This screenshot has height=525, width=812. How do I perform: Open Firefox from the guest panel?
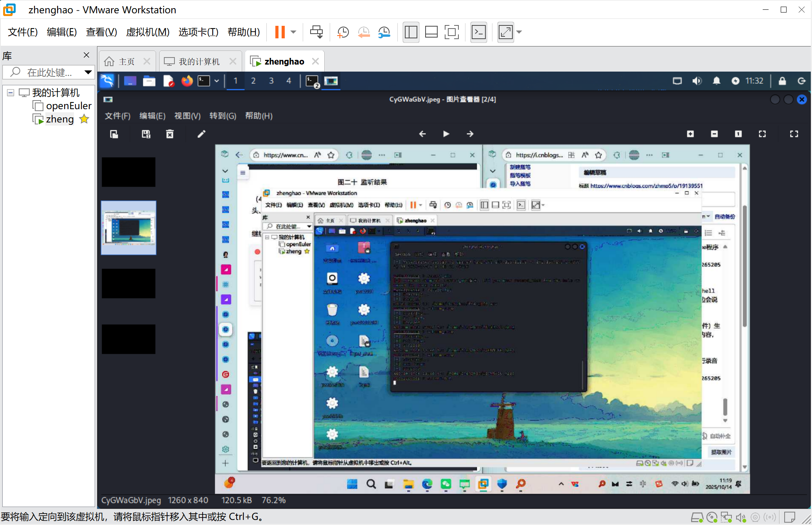coord(187,81)
